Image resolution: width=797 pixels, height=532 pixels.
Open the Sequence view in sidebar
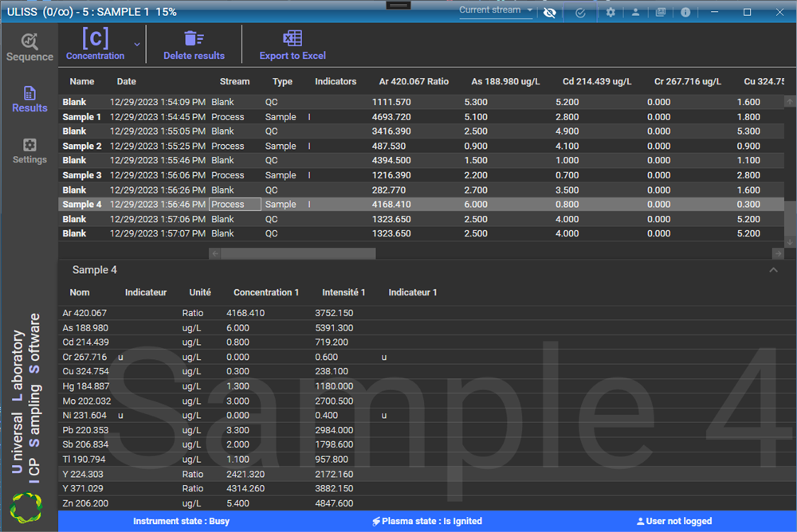pyautogui.click(x=29, y=47)
